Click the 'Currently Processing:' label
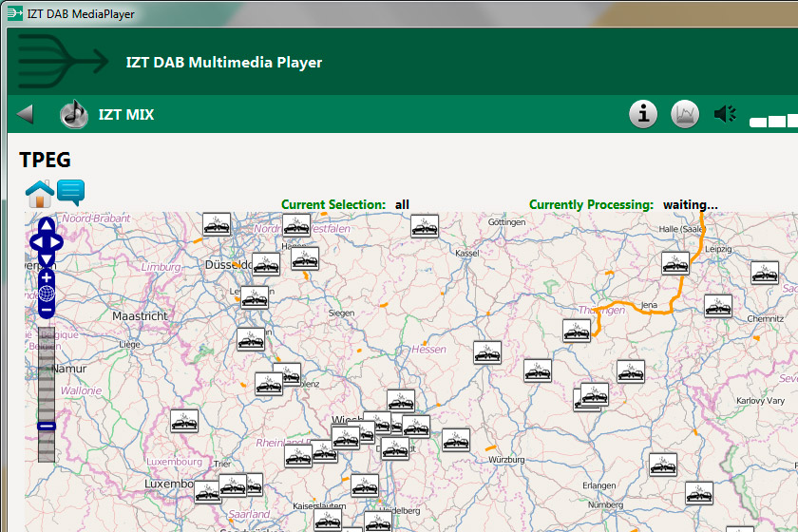The image size is (798, 532). [x=591, y=204]
